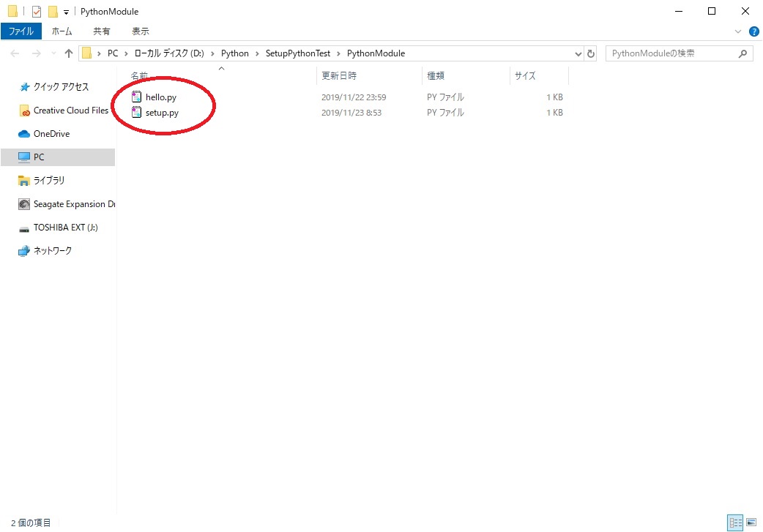The height and width of the screenshot is (532, 763).
Task: Navigate to SetupPythonTest in breadcrumb
Action: [x=298, y=53]
